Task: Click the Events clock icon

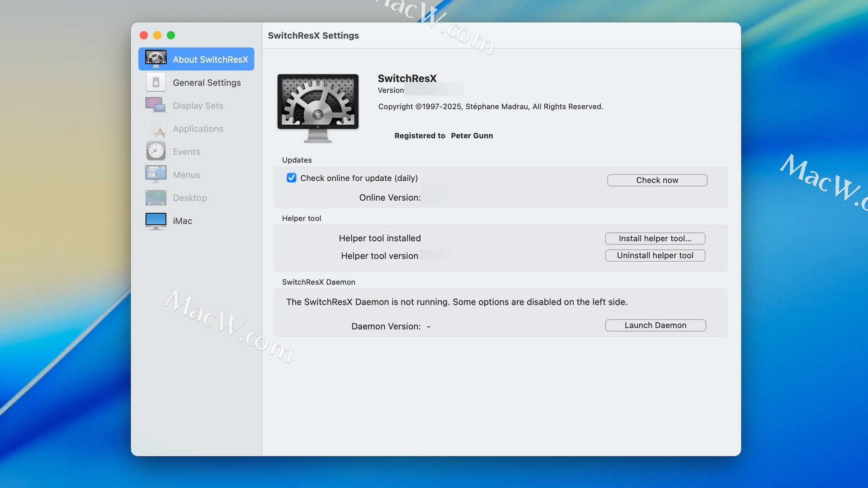Action: coord(156,151)
